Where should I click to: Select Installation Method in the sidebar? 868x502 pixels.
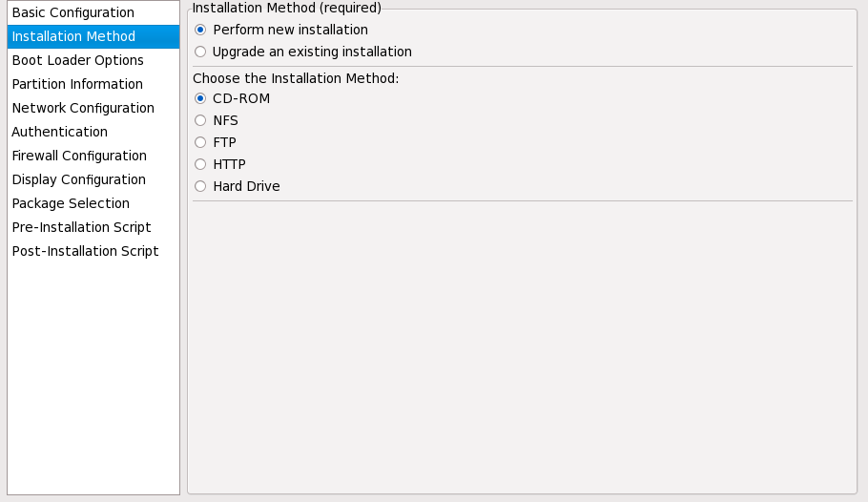(x=73, y=37)
